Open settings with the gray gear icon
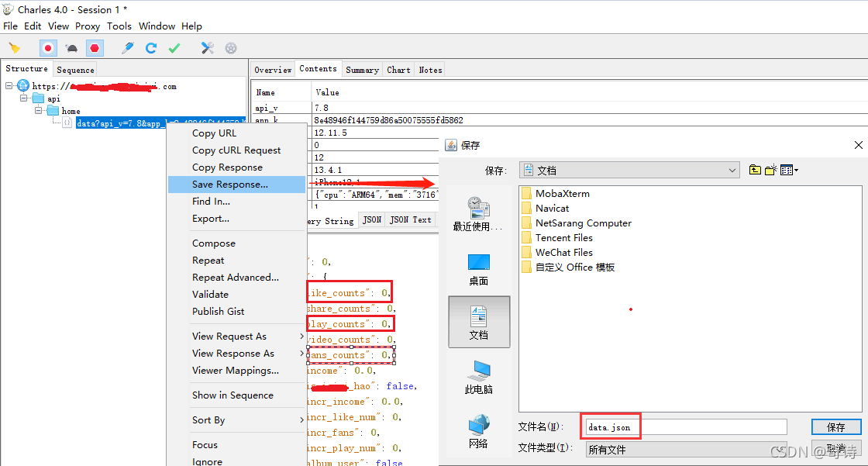This screenshot has height=466, width=868. point(231,48)
